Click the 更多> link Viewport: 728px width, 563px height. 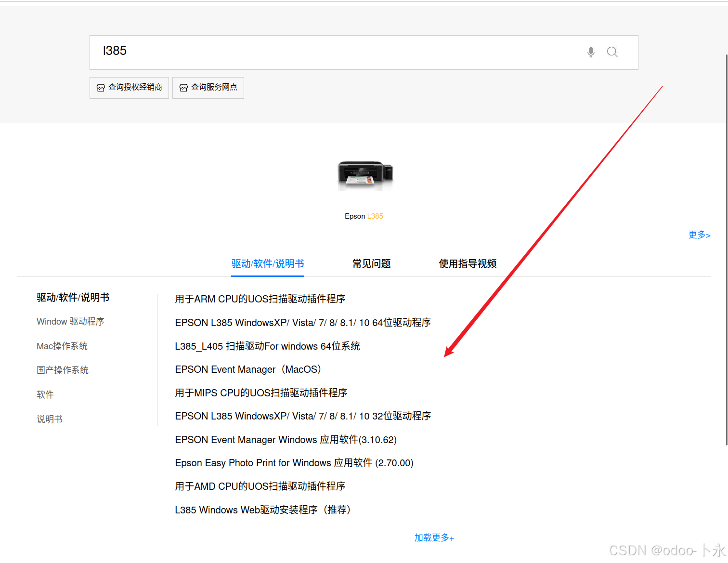(x=699, y=235)
